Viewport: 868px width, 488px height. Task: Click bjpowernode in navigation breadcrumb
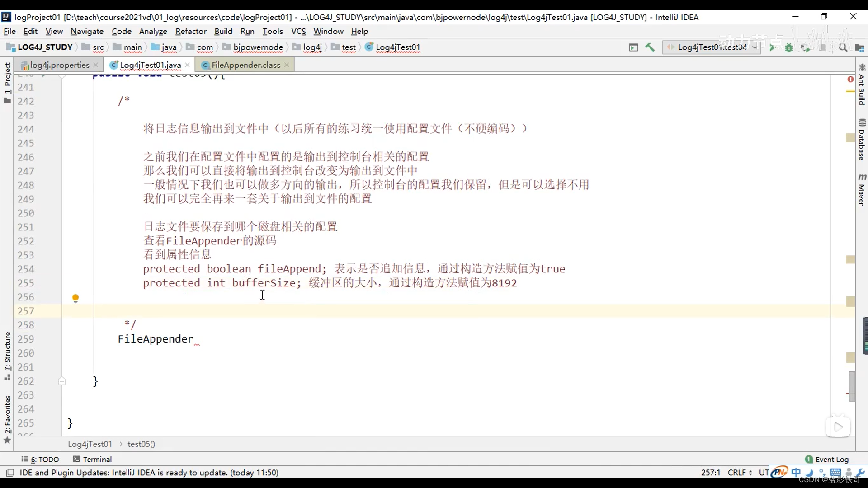[x=253, y=47]
